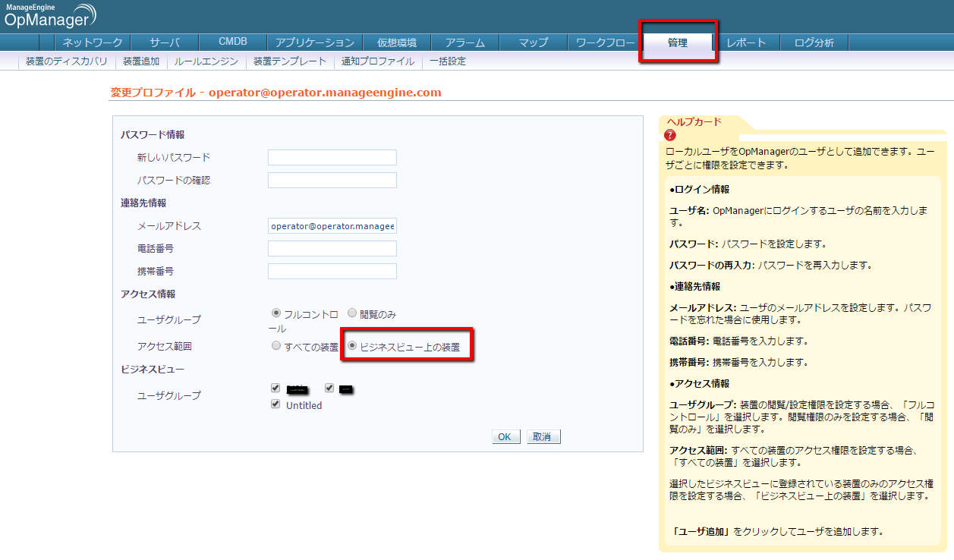Choose the すべての装置 radio button

coord(276,346)
